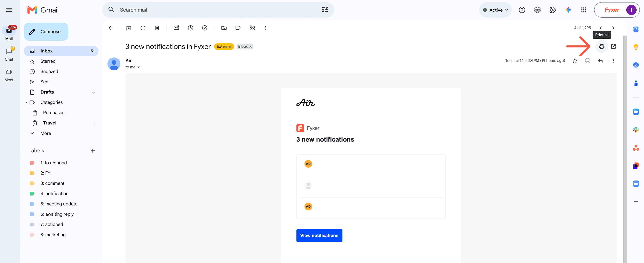Open the message's three-dot More menu

[x=613, y=61]
